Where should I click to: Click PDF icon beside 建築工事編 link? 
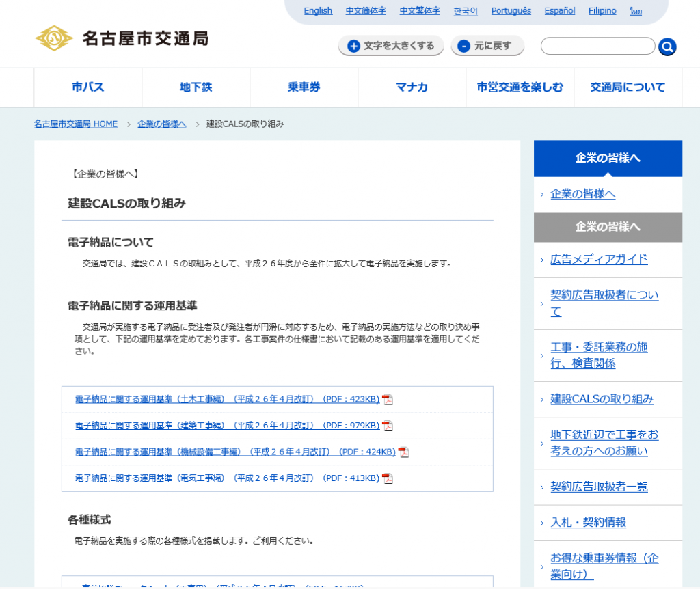click(388, 426)
